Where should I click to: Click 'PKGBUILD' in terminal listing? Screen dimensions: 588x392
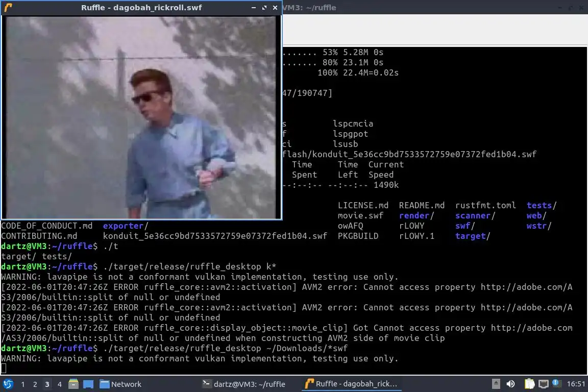358,236
